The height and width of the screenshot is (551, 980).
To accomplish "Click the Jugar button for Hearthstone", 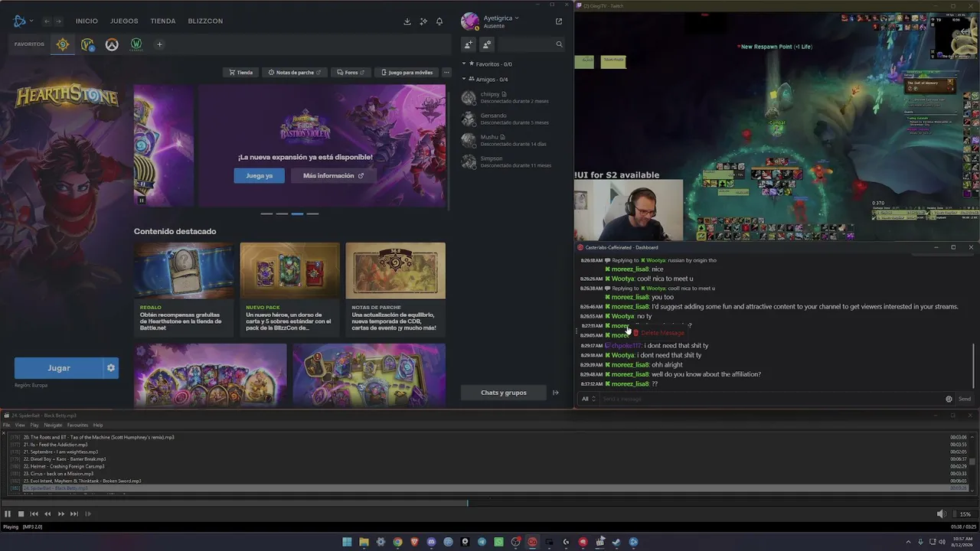I will 59,368.
